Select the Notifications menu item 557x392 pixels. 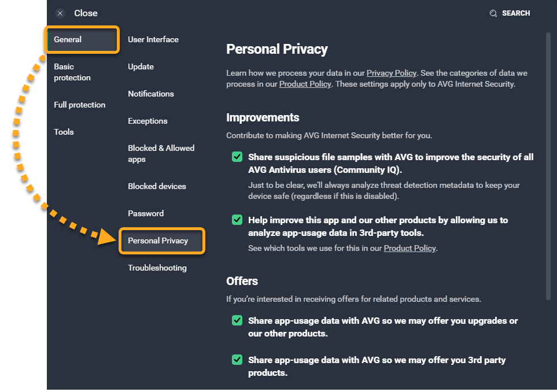151,94
